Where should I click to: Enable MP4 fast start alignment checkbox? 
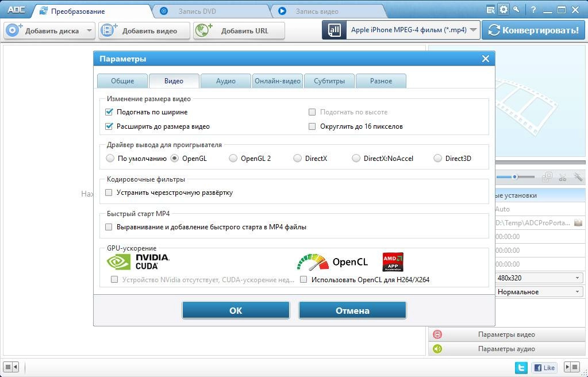click(109, 227)
